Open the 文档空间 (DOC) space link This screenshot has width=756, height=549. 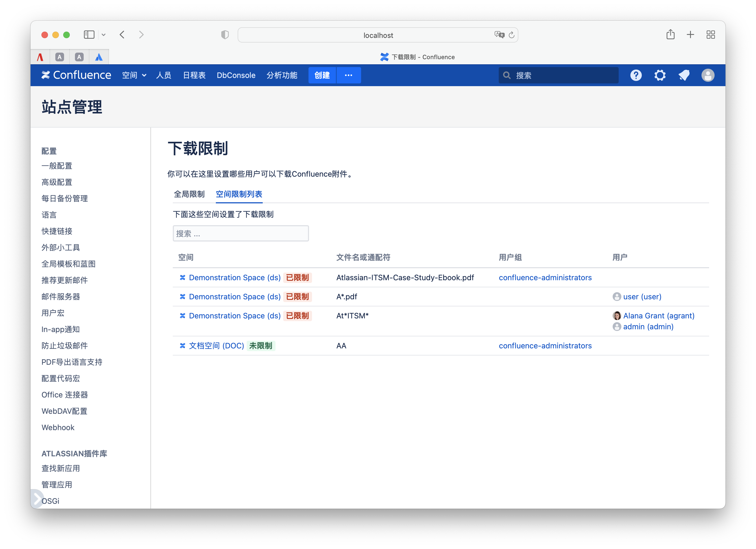216,346
